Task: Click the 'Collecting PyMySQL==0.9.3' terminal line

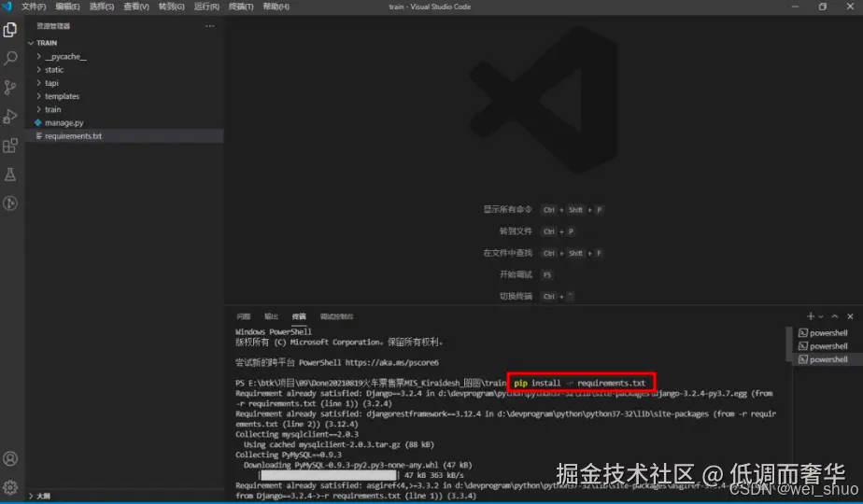Action: [x=289, y=455]
